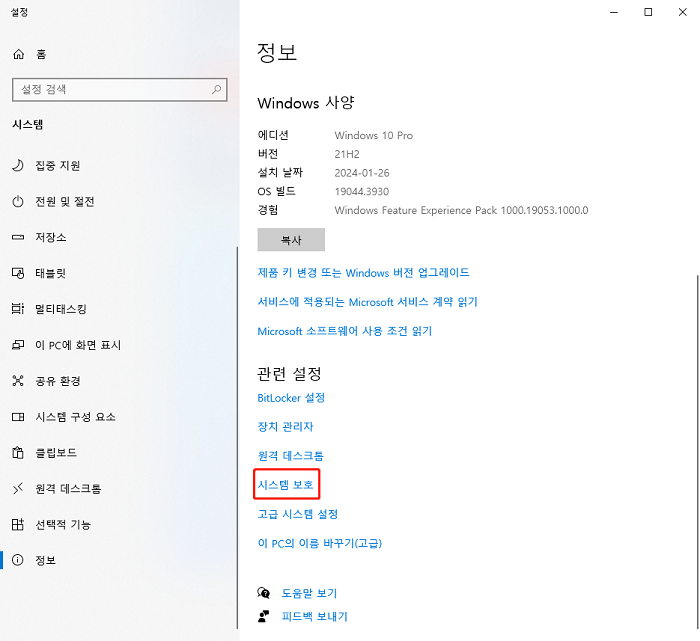Click the 전원 및 절전 power icon
This screenshot has width=700, height=641.
tap(18, 201)
